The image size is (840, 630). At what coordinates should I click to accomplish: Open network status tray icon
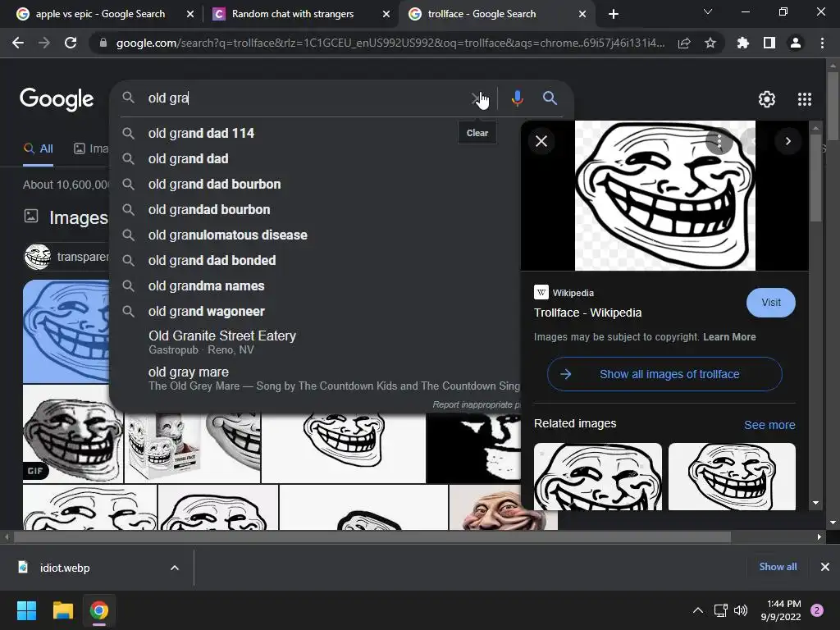[720, 610]
